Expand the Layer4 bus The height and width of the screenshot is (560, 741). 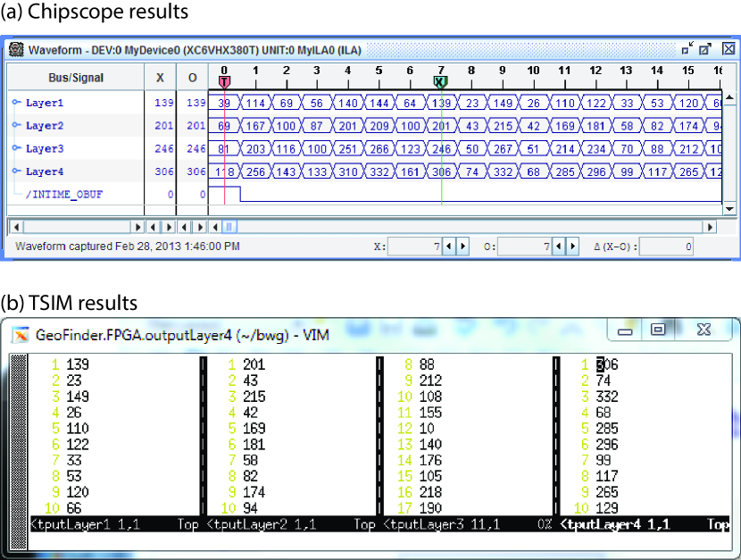16,171
